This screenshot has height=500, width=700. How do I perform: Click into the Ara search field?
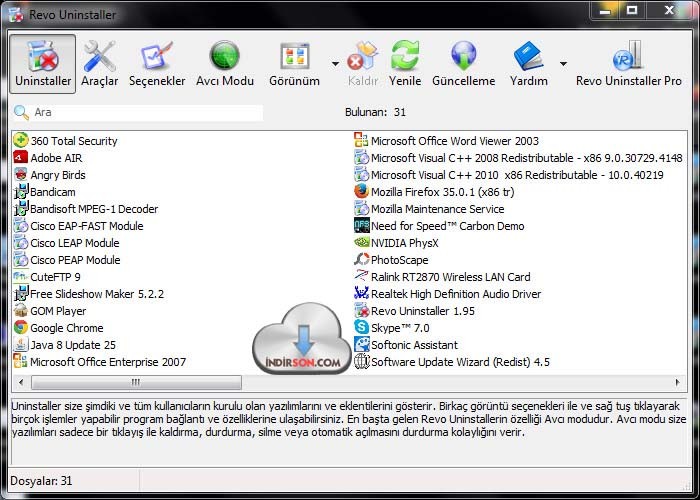[147, 112]
